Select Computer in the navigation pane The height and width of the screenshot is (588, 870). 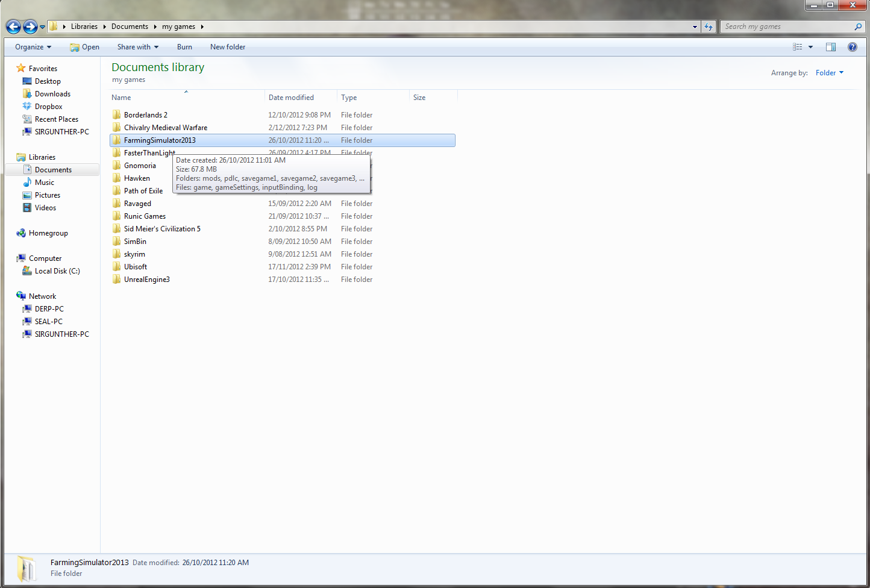coord(45,258)
